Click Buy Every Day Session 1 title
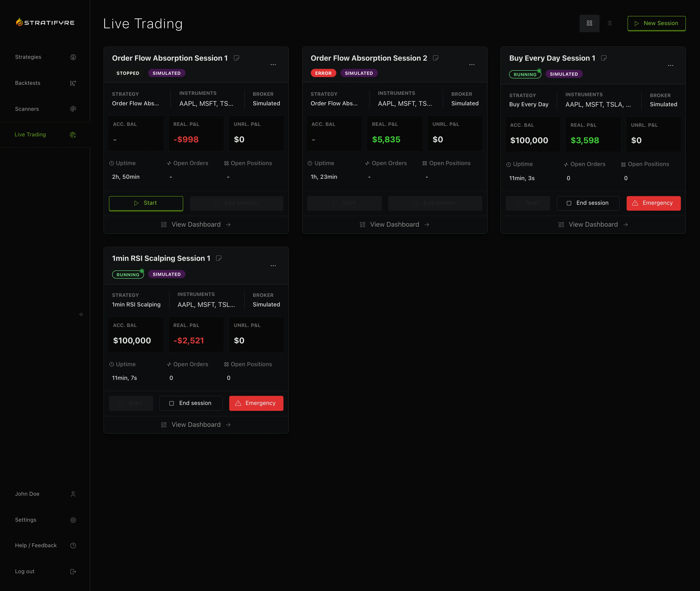The height and width of the screenshot is (591, 700). coord(552,58)
